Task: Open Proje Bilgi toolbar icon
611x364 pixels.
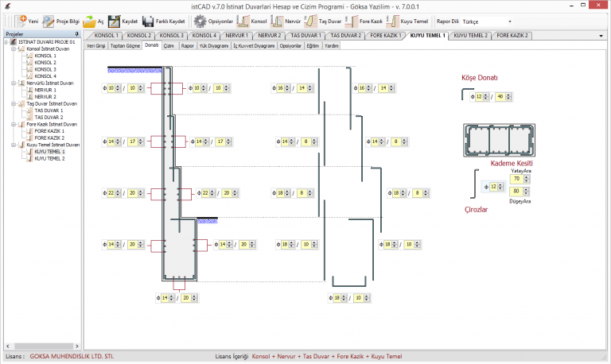Action: [49, 21]
